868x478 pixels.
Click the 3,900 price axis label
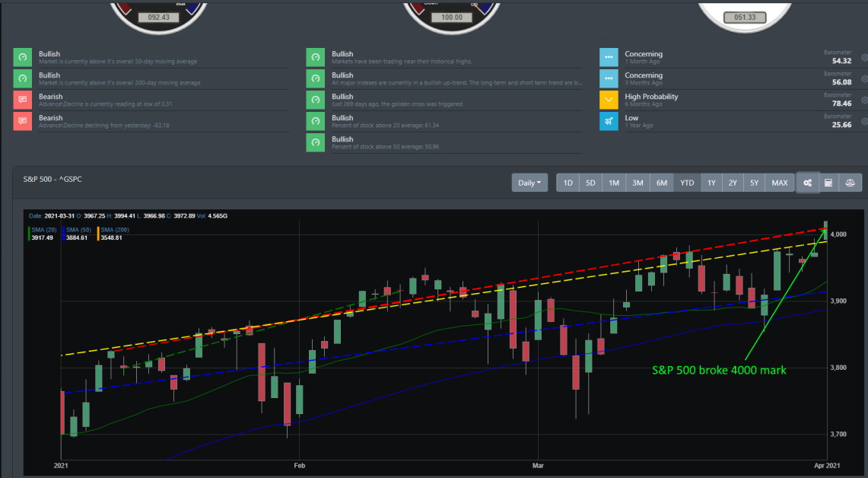[x=838, y=301]
